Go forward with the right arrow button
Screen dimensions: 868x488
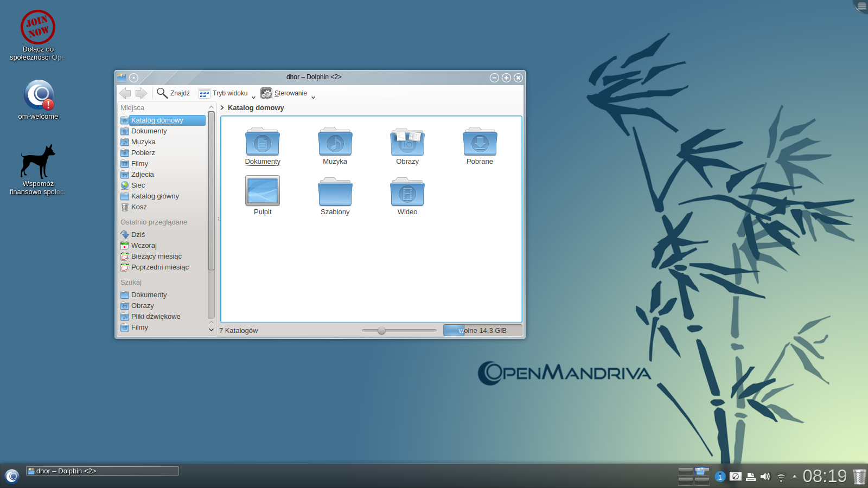tap(141, 93)
